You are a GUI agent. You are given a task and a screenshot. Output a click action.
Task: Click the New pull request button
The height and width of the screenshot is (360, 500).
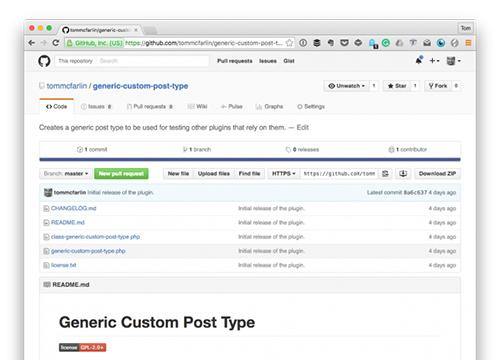(x=121, y=174)
